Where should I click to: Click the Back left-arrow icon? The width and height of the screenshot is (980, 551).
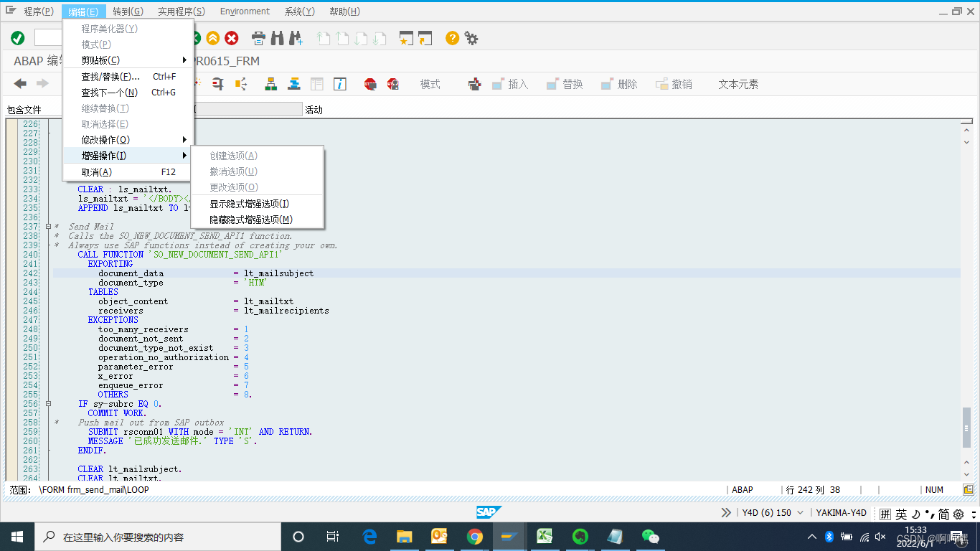(x=21, y=84)
